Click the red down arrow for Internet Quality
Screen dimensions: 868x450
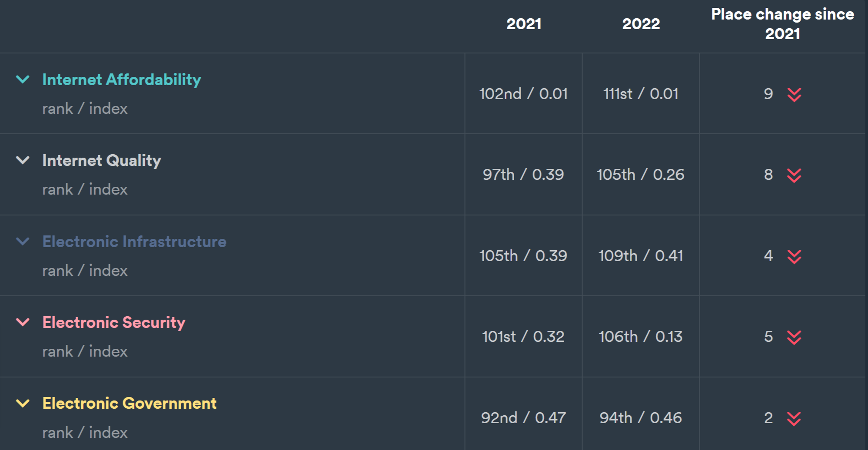pos(794,175)
